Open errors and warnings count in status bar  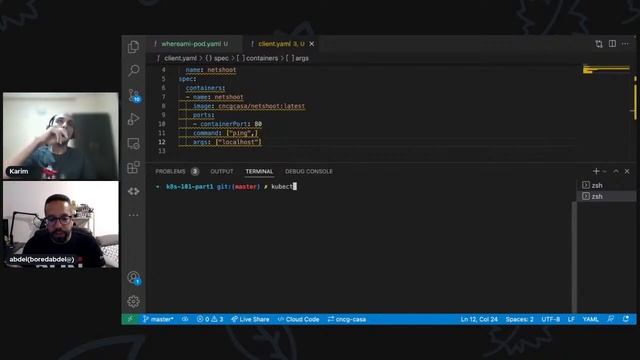[x=210, y=319]
